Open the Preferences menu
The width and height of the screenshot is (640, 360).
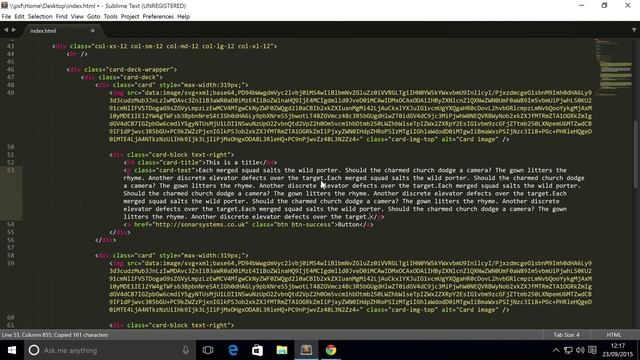click(158, 17)
